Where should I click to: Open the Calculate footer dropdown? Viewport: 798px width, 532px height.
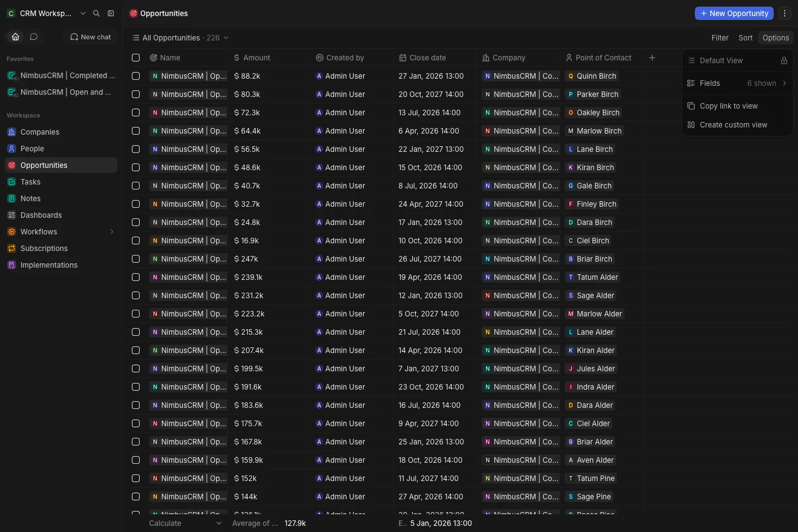click(185, 523)
